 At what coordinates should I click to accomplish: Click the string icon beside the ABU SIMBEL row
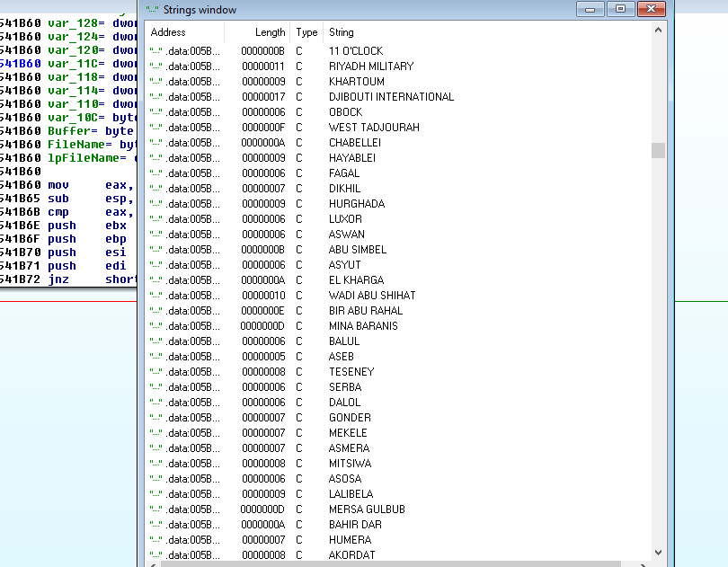click(x=155, y=250)
